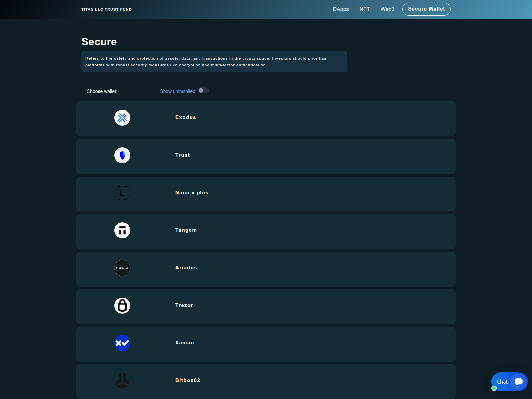This screenshot has width=532, height=399.
Task: Select the Bitbox02 wallet name
Action: pos(188,380)
